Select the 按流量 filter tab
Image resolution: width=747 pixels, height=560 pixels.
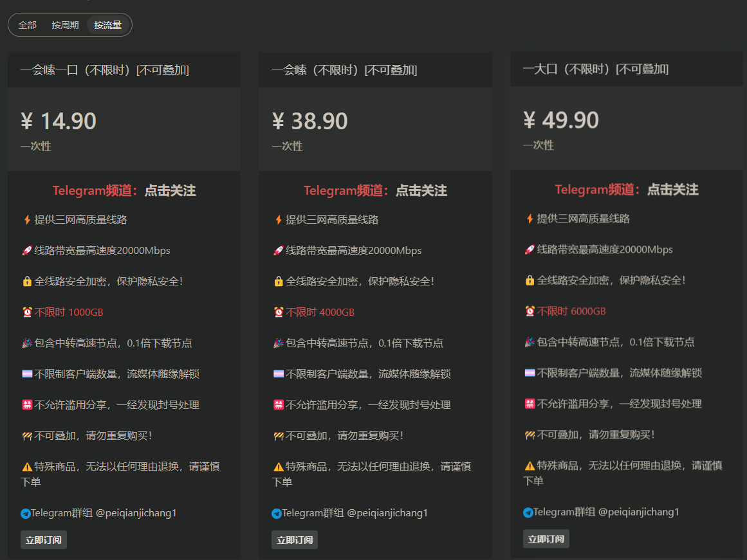tap(107, 25)
